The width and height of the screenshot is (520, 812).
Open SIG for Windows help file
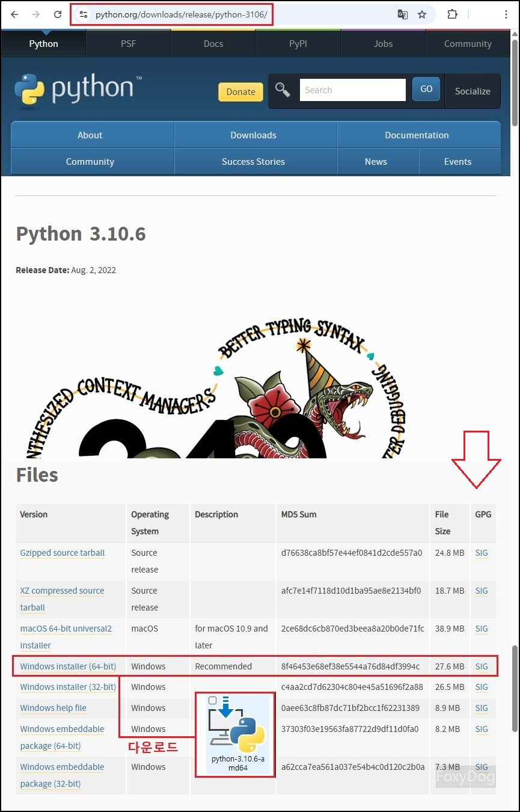click(x=482, y=708)
